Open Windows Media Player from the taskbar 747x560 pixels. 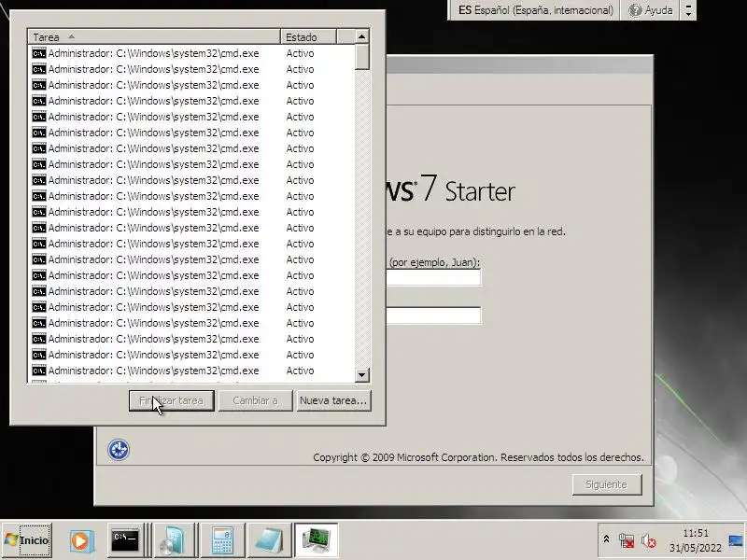(x=82, y=540)
